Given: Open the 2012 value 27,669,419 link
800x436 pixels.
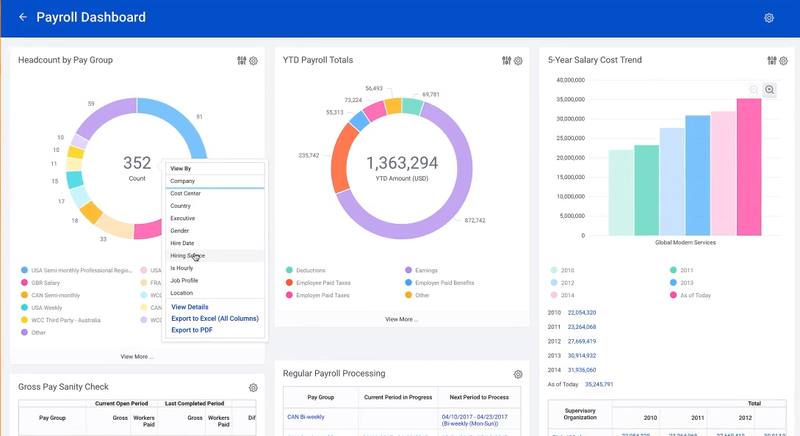Looking at the screenshot, I should point(582,341).
